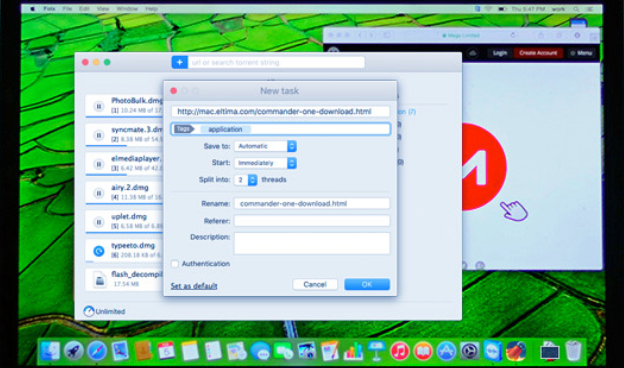Click the cloud icon on Mega page

pyautogui.click(x=472, y=53)
